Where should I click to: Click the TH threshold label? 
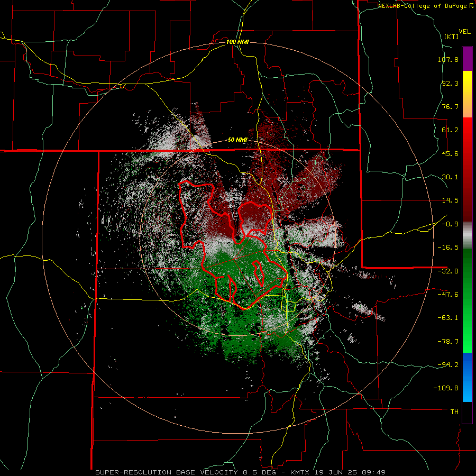[454, 412]
